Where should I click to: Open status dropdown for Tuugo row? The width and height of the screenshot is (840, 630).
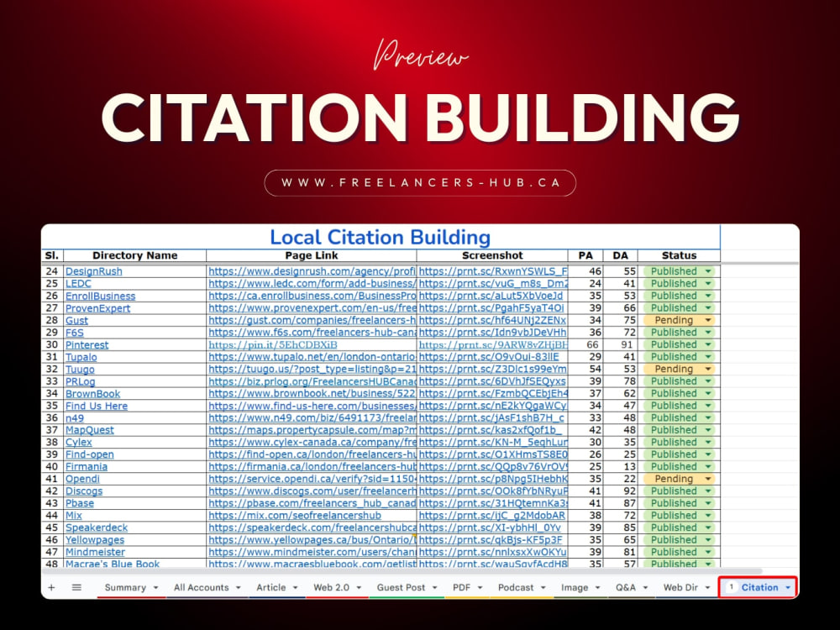coord(708,369)
